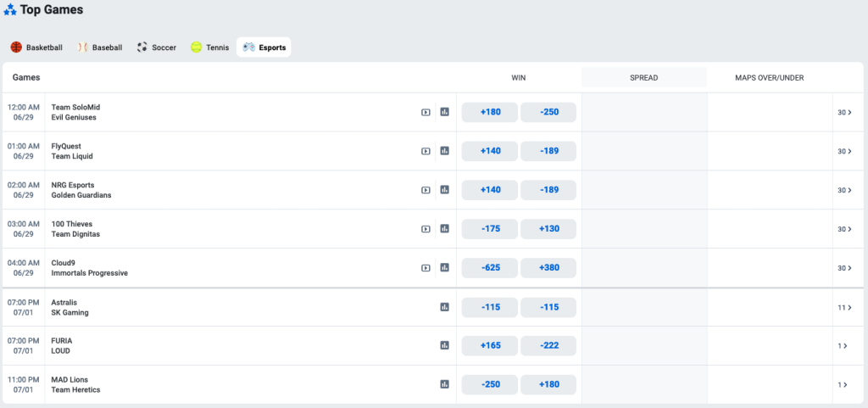
Task: Choose -222 odds for LOUD
Action: [548, 346]
